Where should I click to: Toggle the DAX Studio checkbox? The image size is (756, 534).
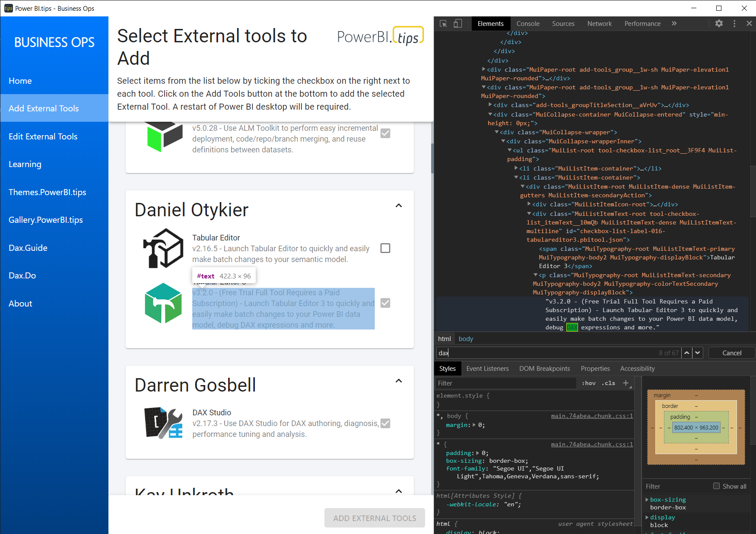click(x=385, y=423)
